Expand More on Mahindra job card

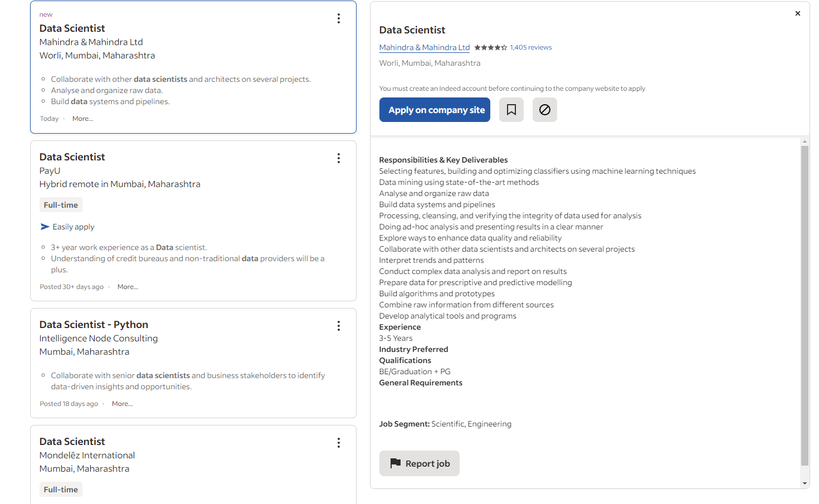pyautogui.click(x=82, y=119)
